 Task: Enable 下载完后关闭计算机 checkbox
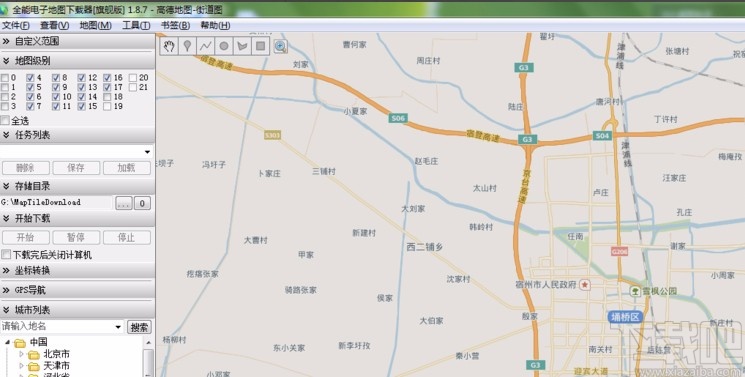(x=6, y=255)
